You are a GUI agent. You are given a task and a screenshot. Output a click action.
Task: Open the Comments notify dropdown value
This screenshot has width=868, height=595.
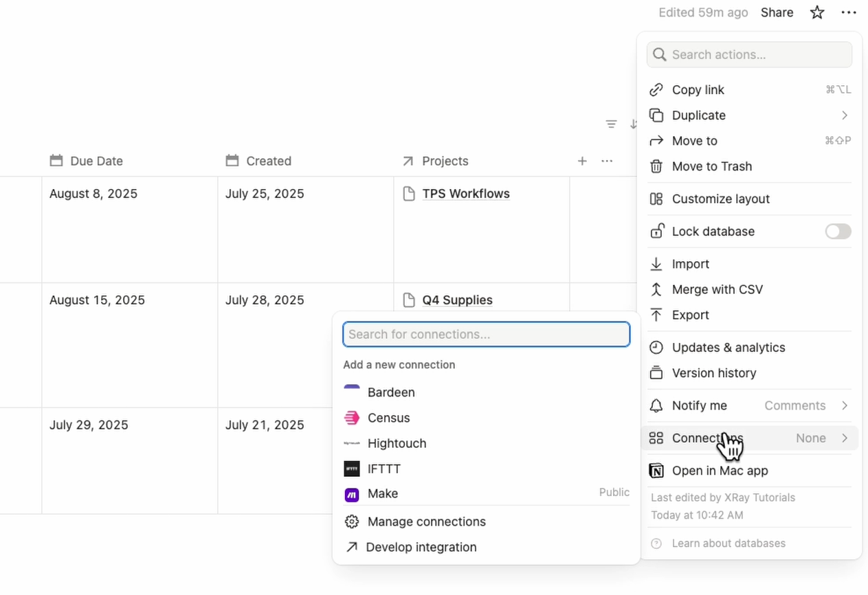coord(795,405)
